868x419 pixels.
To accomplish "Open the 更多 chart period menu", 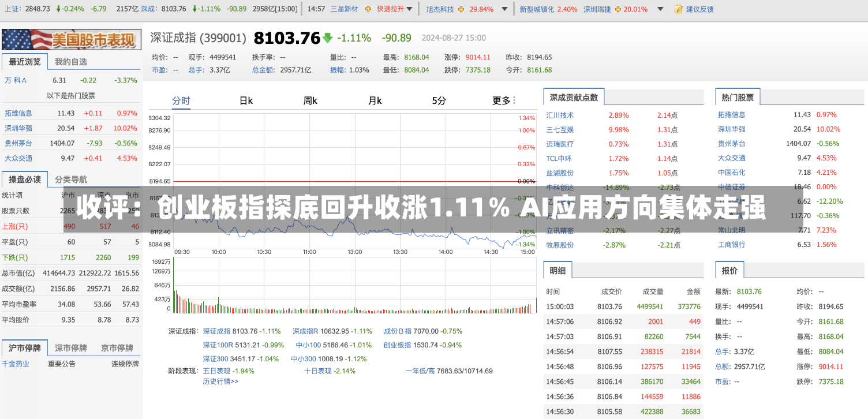I will pyautogui.click(x=504, y=100).
